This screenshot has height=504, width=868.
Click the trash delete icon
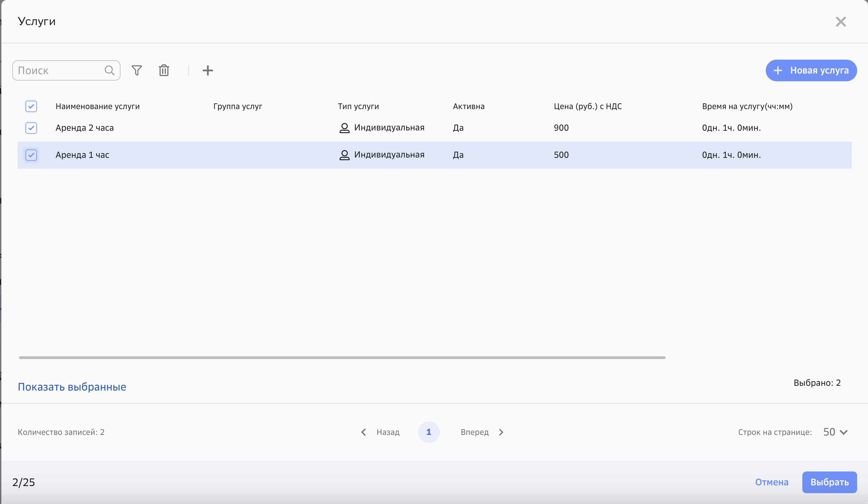[x=164, y=70]
